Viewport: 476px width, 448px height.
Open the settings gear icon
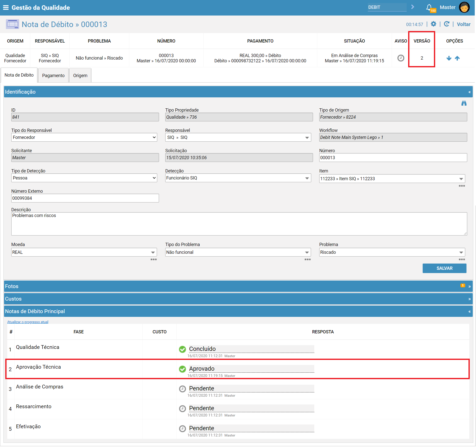(433, 24)
